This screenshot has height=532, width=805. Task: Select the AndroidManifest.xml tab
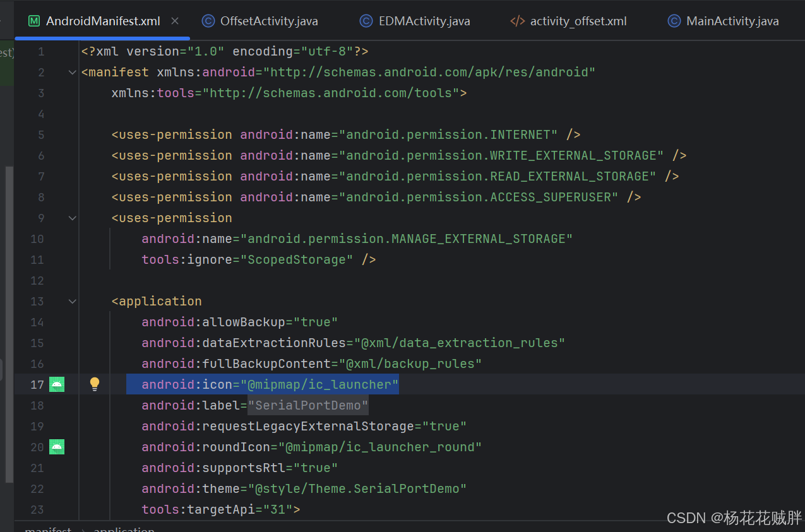(103, 21)
